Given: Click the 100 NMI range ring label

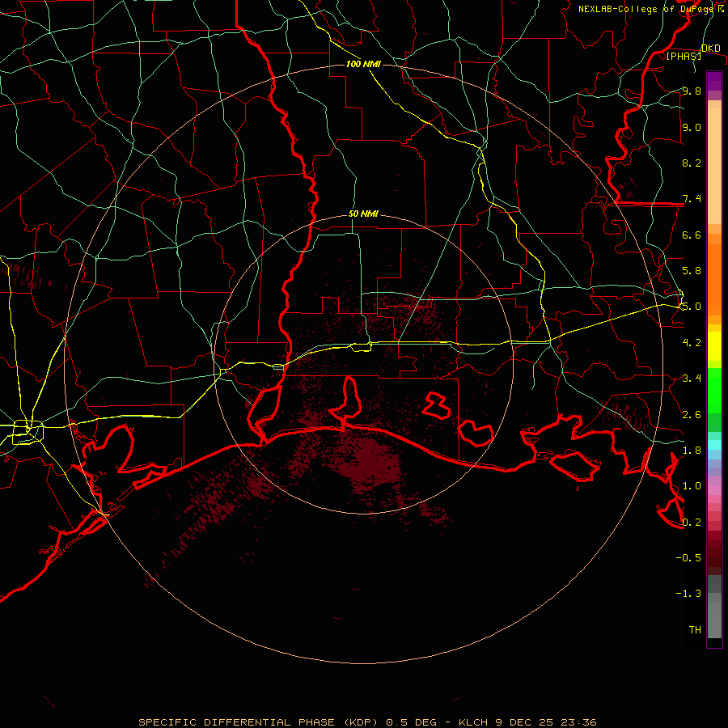Looking at the screenshot, I should (363, 64).
